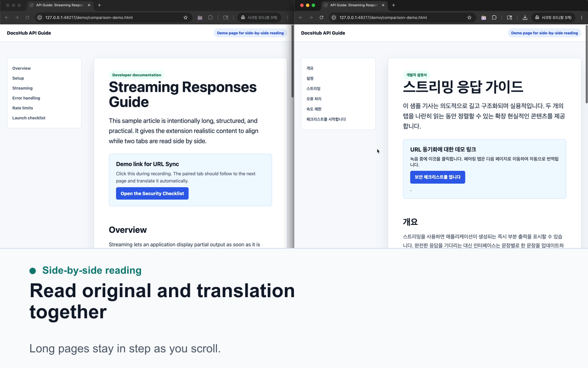Open the Extensions puzzle icon in the left window
The image size is (588, 368).
pyautogui.click(x=210, y=17)
